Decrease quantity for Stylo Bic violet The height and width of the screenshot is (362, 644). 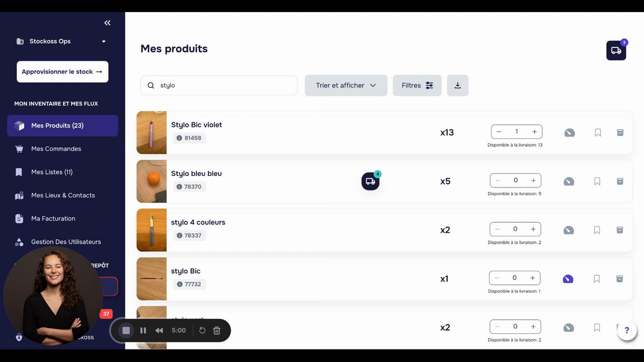(x=499, y=132)
